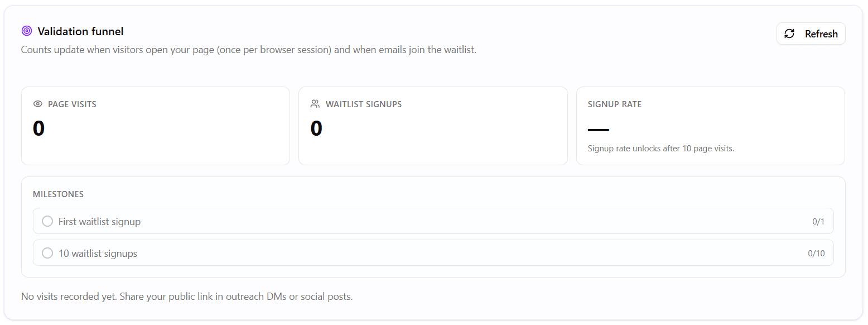Click the Page Visits zero count
Viewport: 868px width, 325px height.
(38, 128)
